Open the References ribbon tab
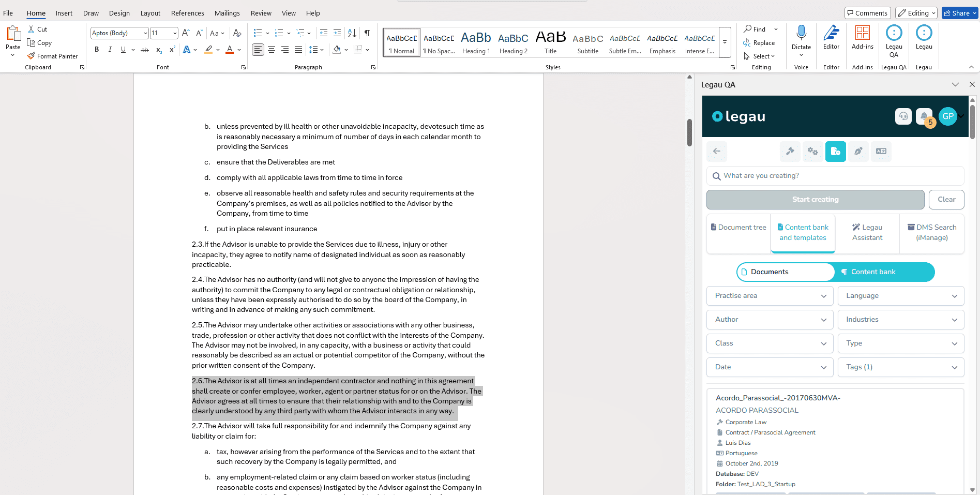 pyautogui.click(x=187, y=13)
